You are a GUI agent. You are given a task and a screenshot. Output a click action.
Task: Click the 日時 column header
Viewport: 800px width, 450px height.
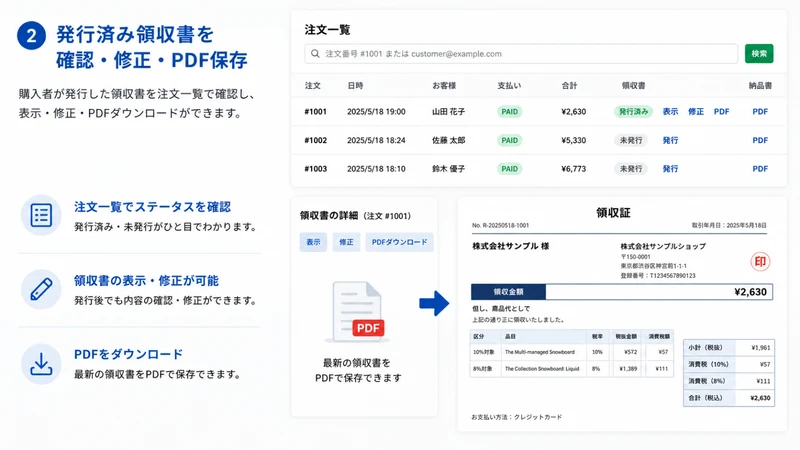coord(355,85)
